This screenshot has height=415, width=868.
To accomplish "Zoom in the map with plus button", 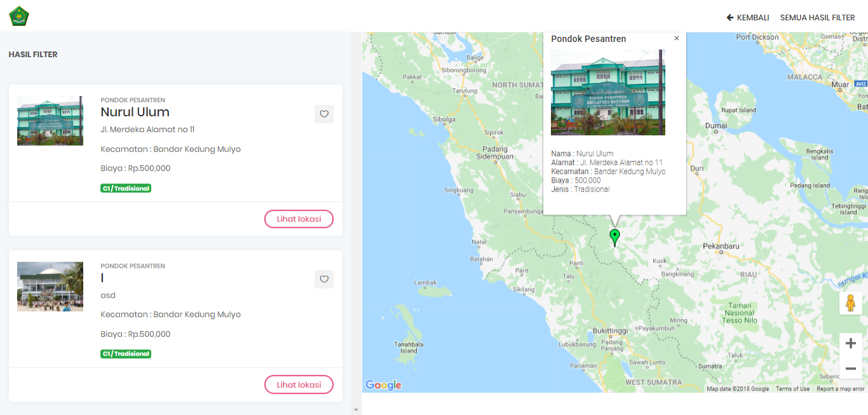I will click(851, 344).
